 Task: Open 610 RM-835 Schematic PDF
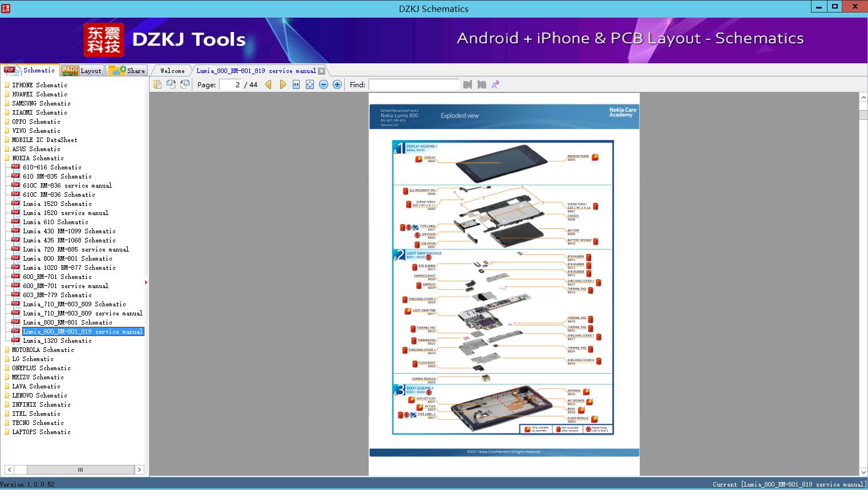coord(57,176)
